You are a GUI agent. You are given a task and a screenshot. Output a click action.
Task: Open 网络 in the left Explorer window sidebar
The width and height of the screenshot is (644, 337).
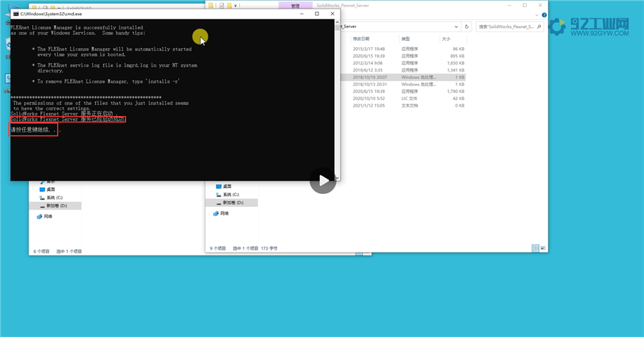coord(44,216)
